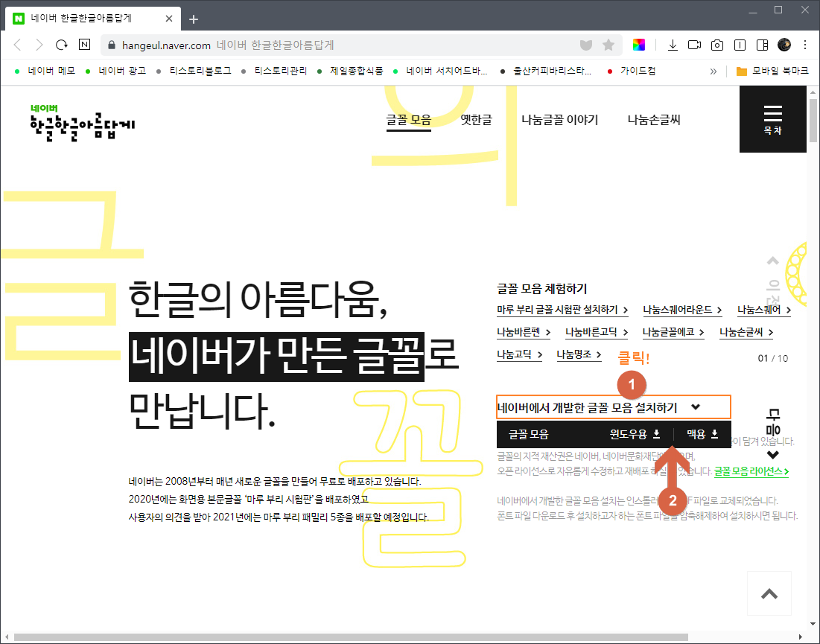This screenshot has width=820, height=644.
Task: Download 윈도우용 font collection
Action: tap(635, 434)
